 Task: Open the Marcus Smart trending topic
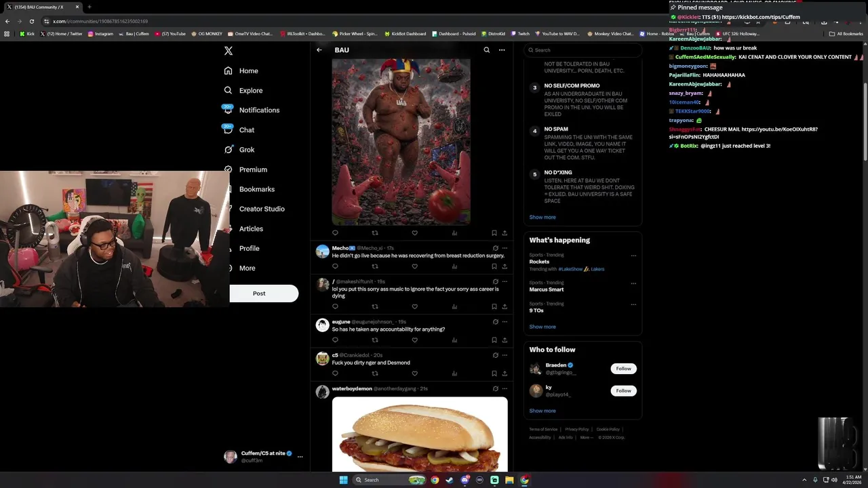547,289
